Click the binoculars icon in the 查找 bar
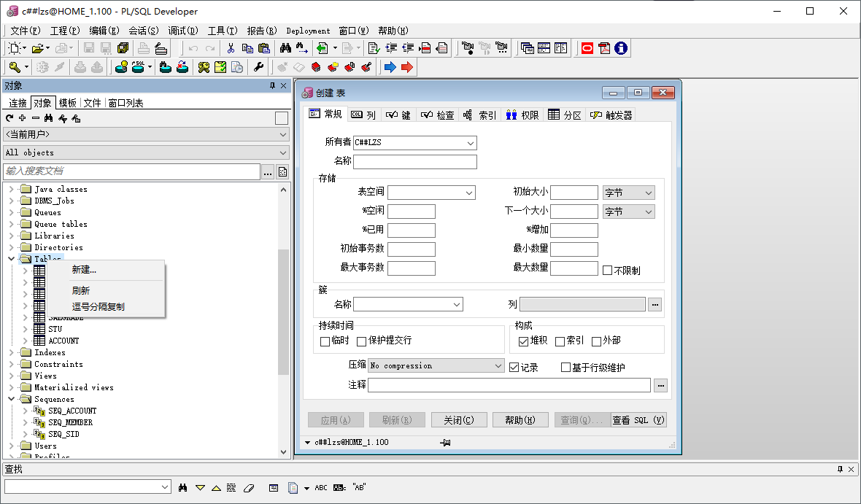The width and height of the screenshot is (861, 504). 183,487
